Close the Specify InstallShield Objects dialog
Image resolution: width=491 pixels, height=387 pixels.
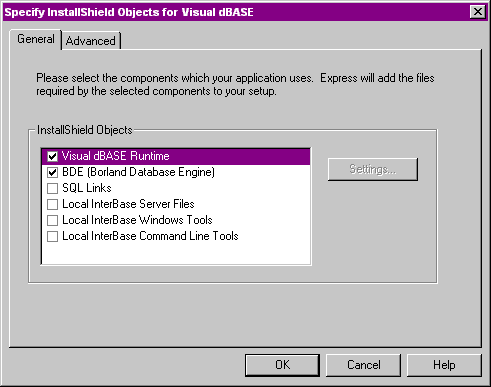(x=478, y=12)
